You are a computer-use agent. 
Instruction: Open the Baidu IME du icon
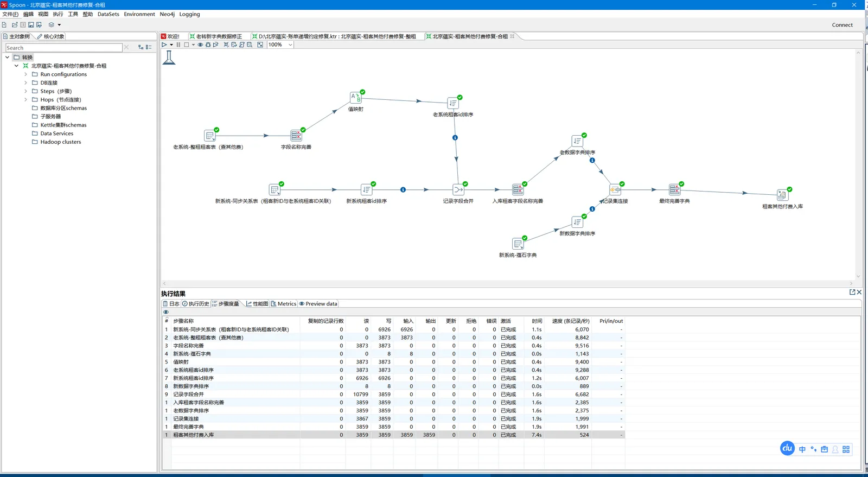(787, 448)
